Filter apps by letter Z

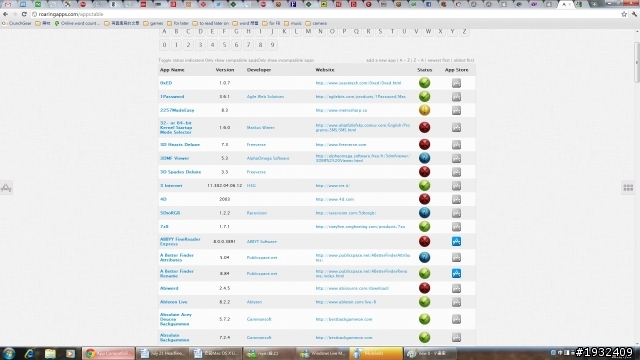(464, 32)
